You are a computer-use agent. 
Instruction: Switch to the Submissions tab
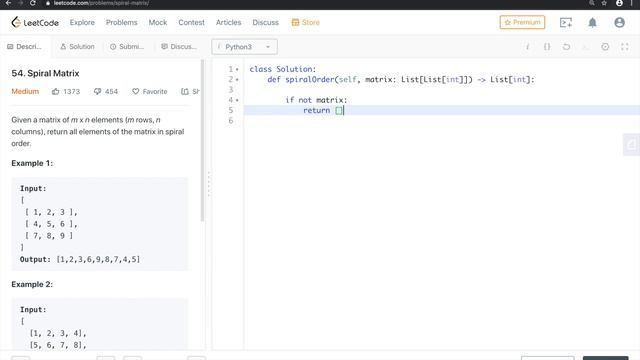[127, 47]
